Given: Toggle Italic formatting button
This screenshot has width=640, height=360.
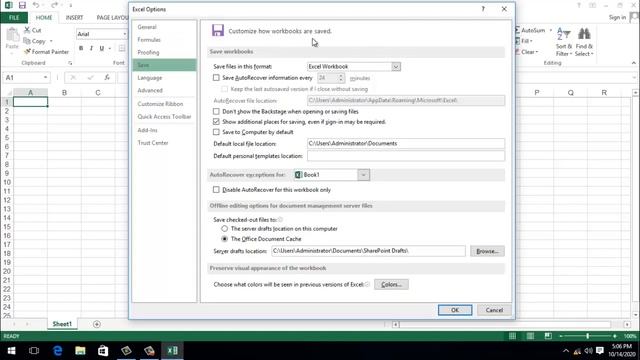Looking at the screenshot, I should pyautogui.click(x=91, y=48).
